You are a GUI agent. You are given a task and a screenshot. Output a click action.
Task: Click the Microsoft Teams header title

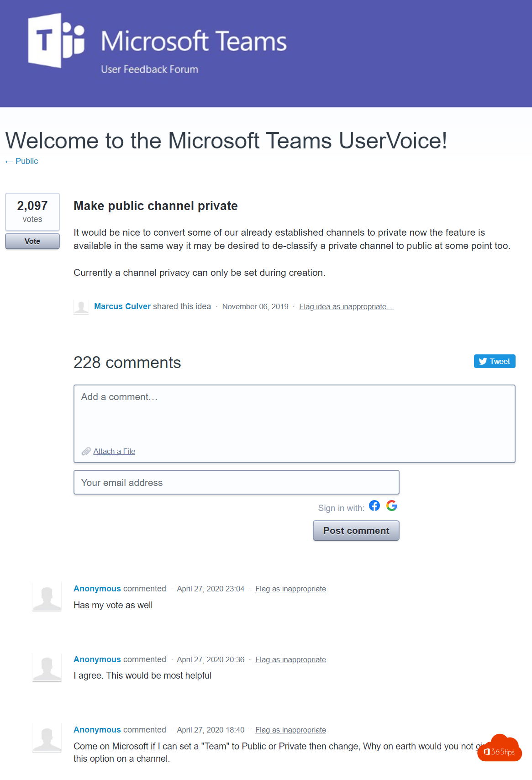click(194, 41)
